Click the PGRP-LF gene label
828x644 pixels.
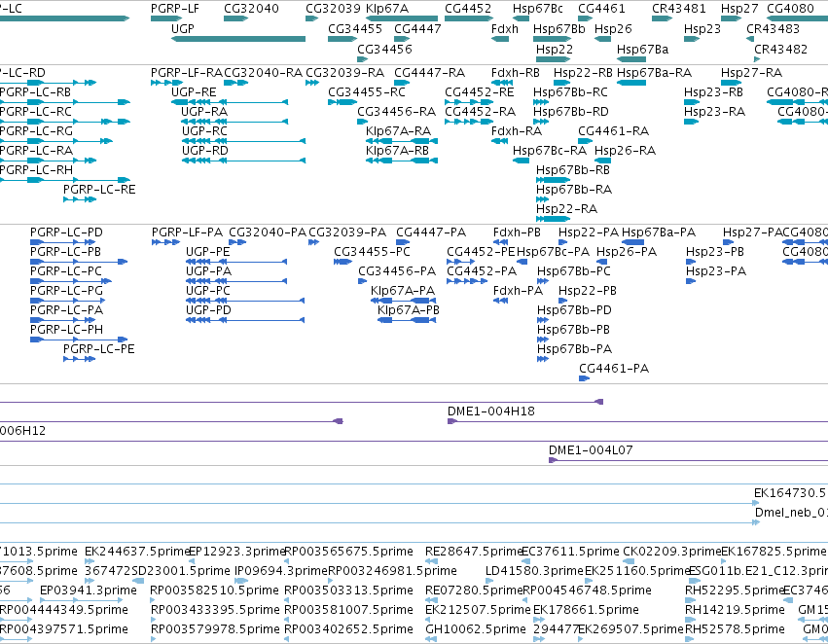click(x=175, y=9)
